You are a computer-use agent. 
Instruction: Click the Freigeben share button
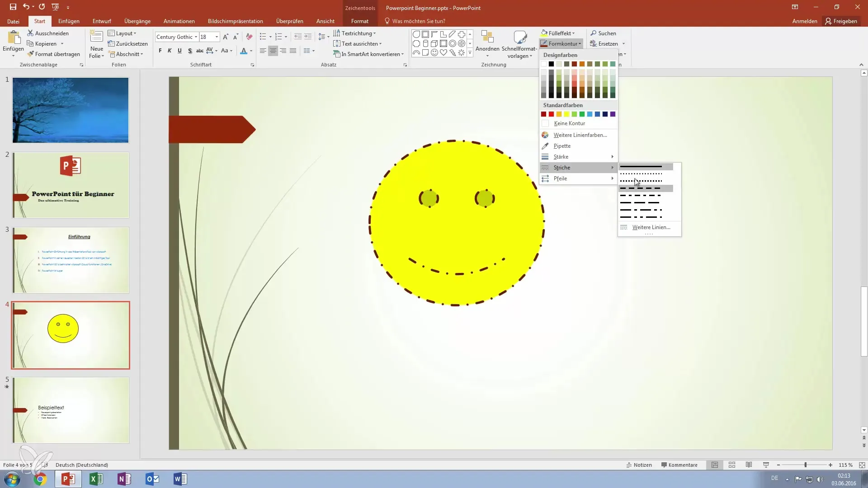(841, 21)
